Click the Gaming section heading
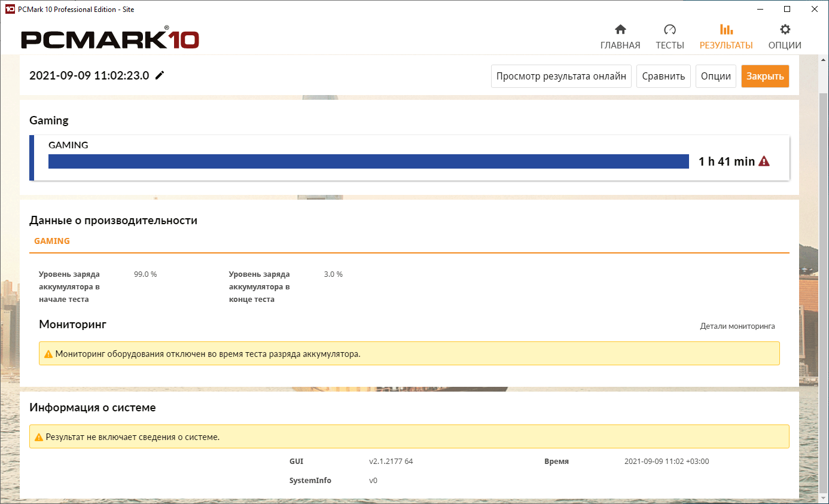Viewport: 829px width, 504px height. (x=49, y=121)
